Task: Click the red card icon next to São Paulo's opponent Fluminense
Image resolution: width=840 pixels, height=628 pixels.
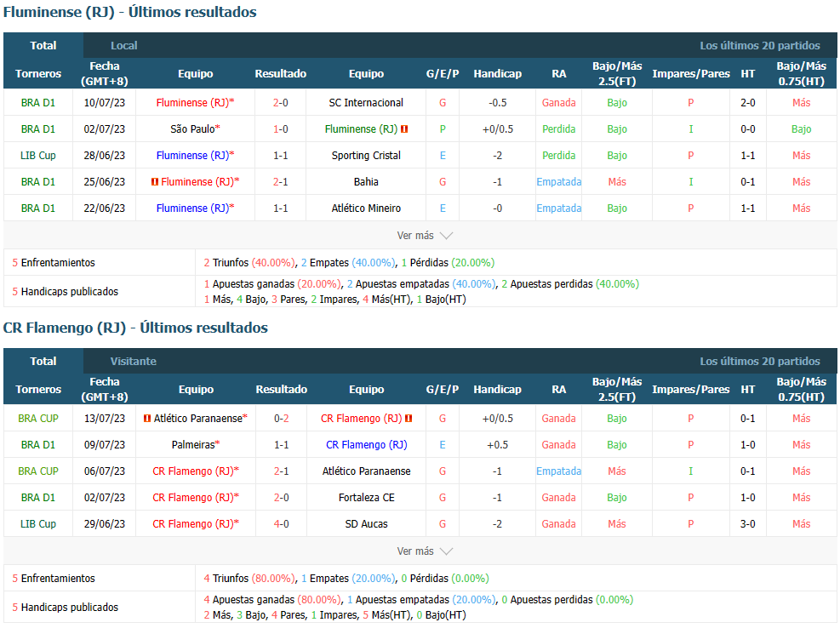Action: tap(404, 129)
